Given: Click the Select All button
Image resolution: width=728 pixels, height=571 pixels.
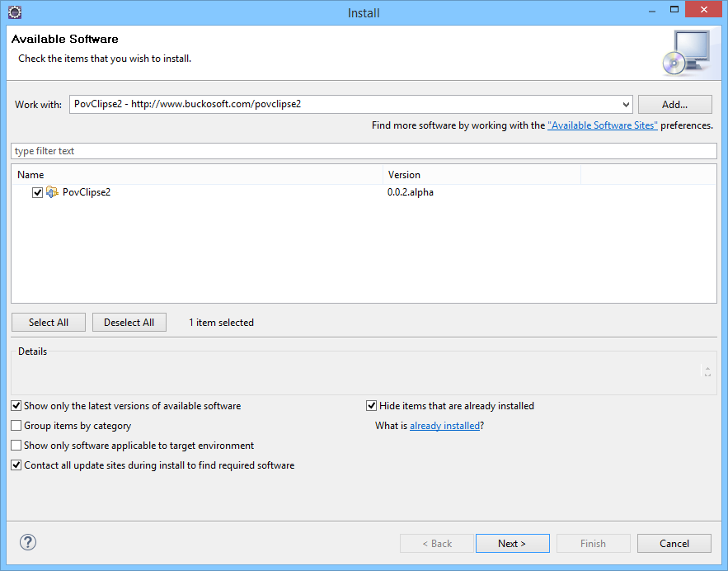Looking at the screenshot, I should 49,323.
